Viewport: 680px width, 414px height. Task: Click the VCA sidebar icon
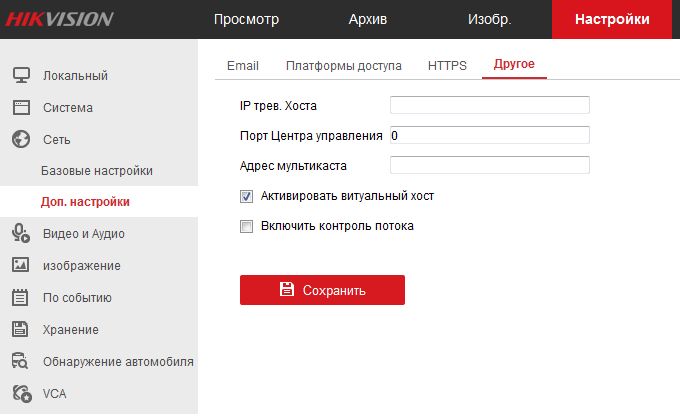22,394
